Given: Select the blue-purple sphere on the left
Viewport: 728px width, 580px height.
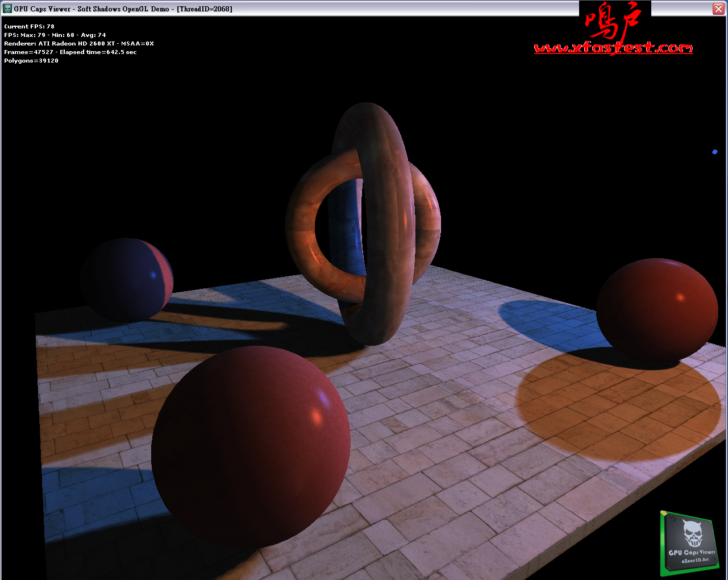Looking at the screenshot, I should tap(126, 279).
